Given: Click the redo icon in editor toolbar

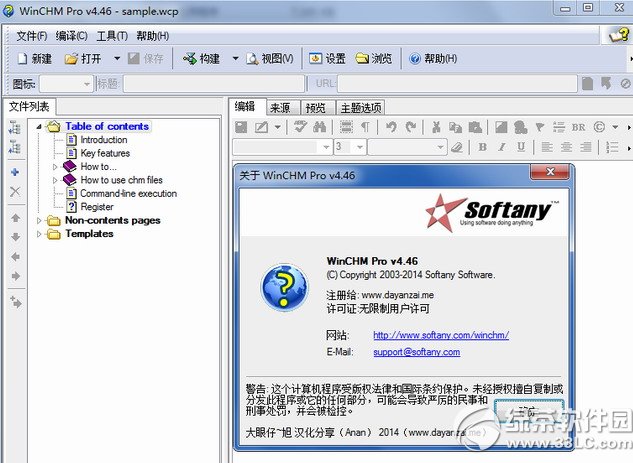Looking at the screenshot, I should [x=411, y=127].
